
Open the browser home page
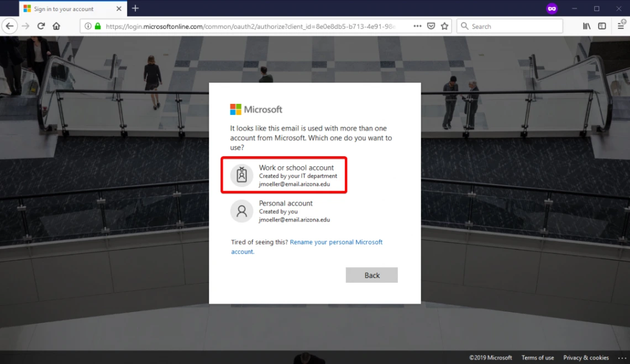click(56, 26)
